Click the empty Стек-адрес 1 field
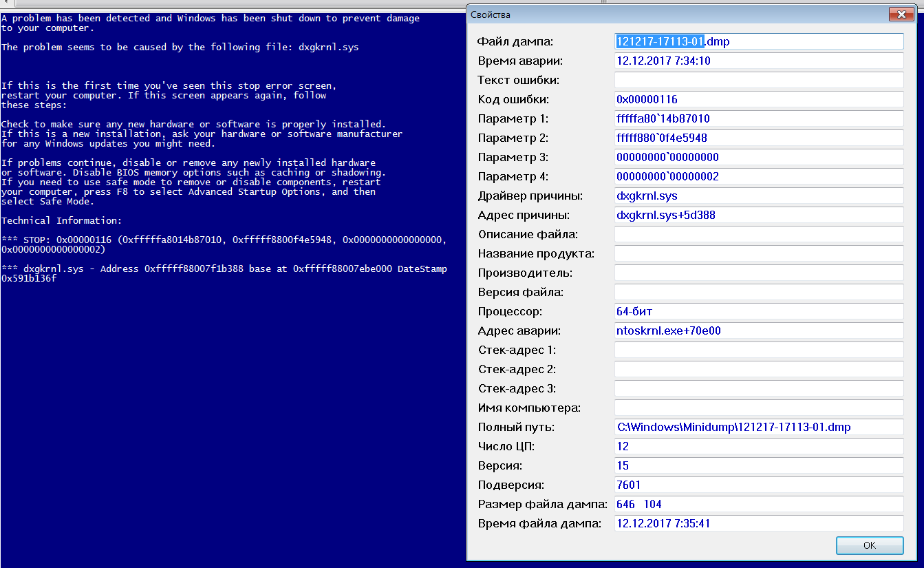This screenshot has height=568, width=924. pyautogui.click(x=759, y=350)
